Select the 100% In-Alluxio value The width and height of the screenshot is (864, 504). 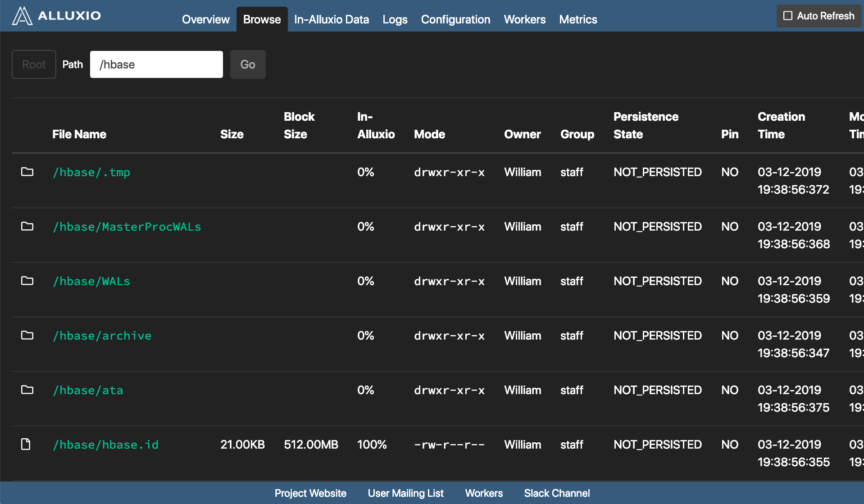point(372,445)
